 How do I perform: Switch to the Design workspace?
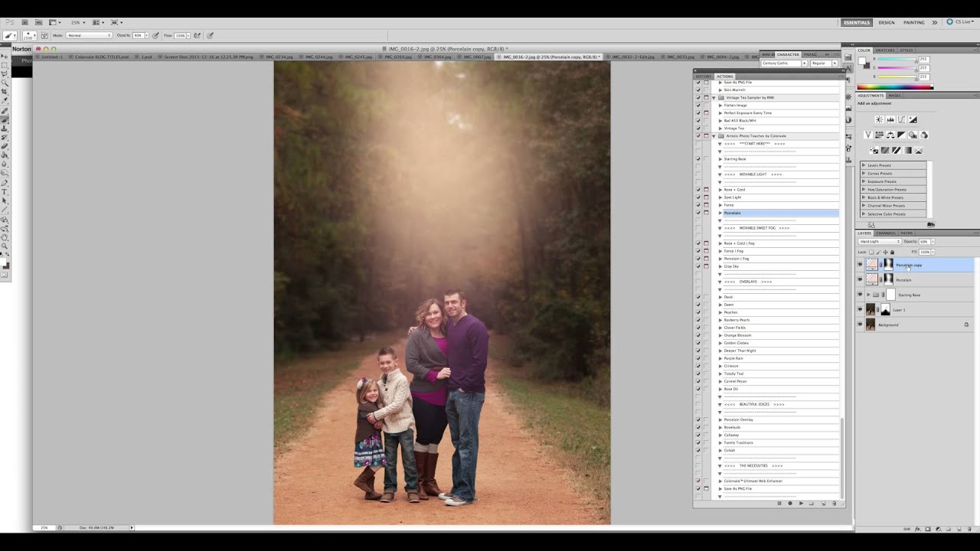click(887, 22)
